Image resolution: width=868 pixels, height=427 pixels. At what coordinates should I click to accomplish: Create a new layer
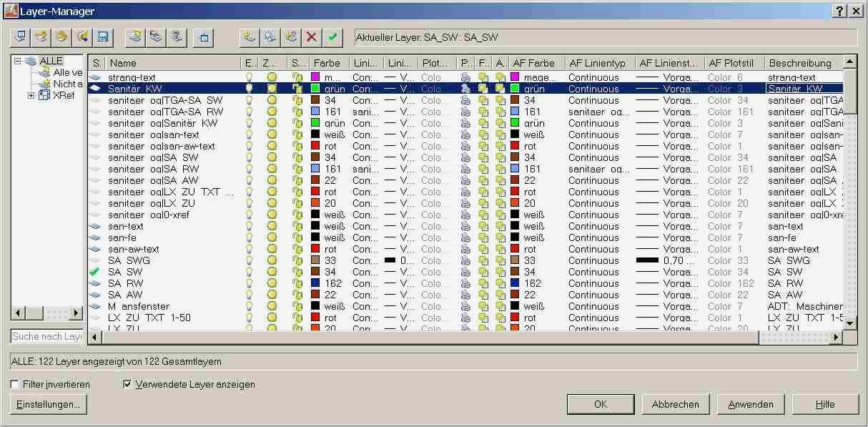pyautogui.click(x=248, y=37)
